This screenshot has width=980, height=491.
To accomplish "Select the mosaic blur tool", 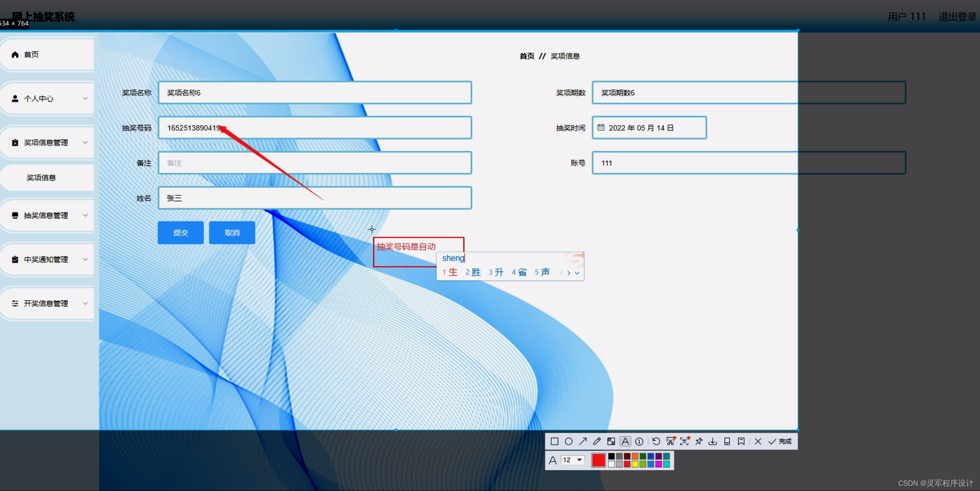I will pos(611,442).
